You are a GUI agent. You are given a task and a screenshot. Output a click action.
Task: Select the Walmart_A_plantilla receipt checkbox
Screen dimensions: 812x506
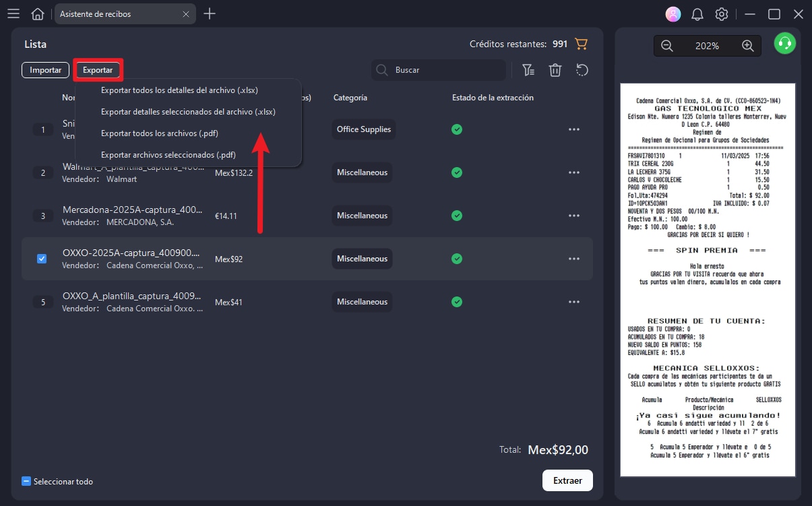42,172
